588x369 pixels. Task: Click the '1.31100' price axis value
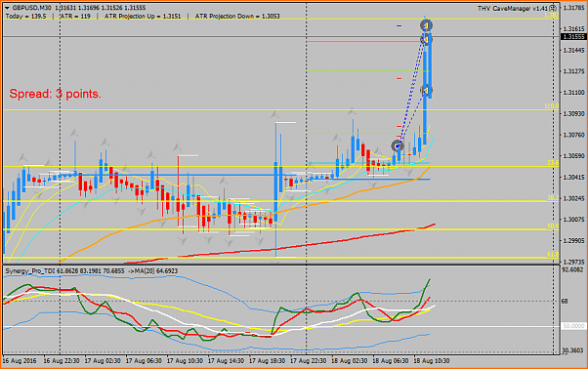click(573, 92)
